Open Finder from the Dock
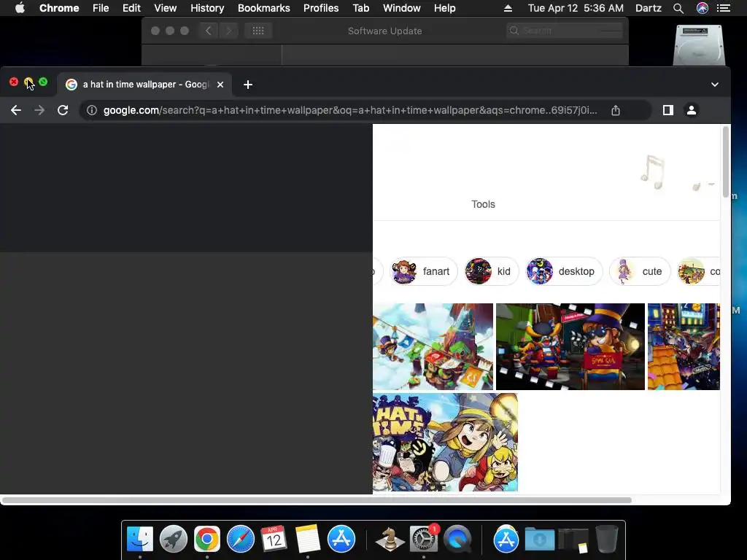The width and height of the screenshot is (747, 560). (139, 539)
